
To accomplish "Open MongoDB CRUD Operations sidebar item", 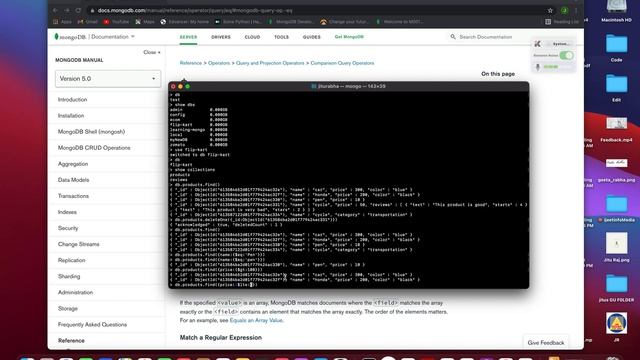I will 94,148.
